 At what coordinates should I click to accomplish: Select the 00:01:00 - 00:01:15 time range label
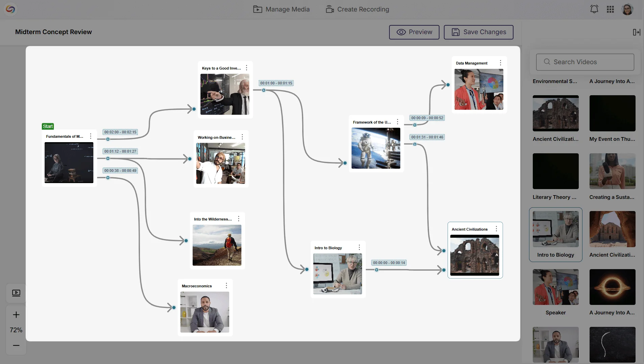(276, 83)
